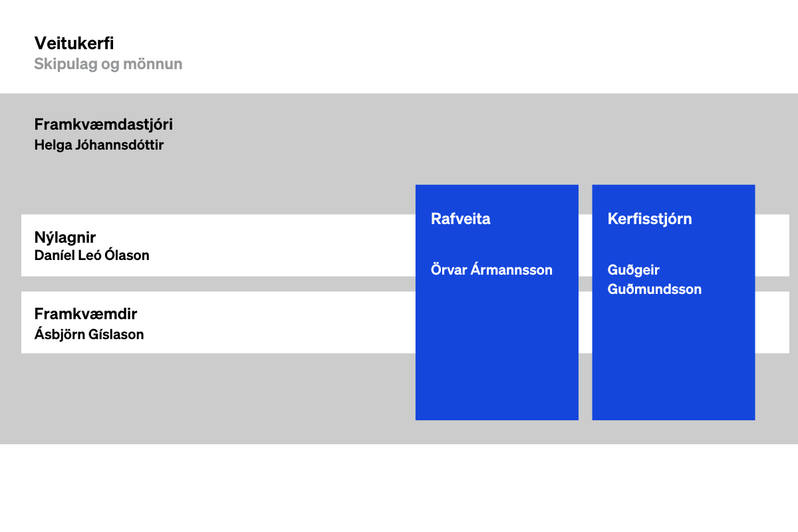Click the name Helga Jóhannsdóttir

(x=98, y=145)
